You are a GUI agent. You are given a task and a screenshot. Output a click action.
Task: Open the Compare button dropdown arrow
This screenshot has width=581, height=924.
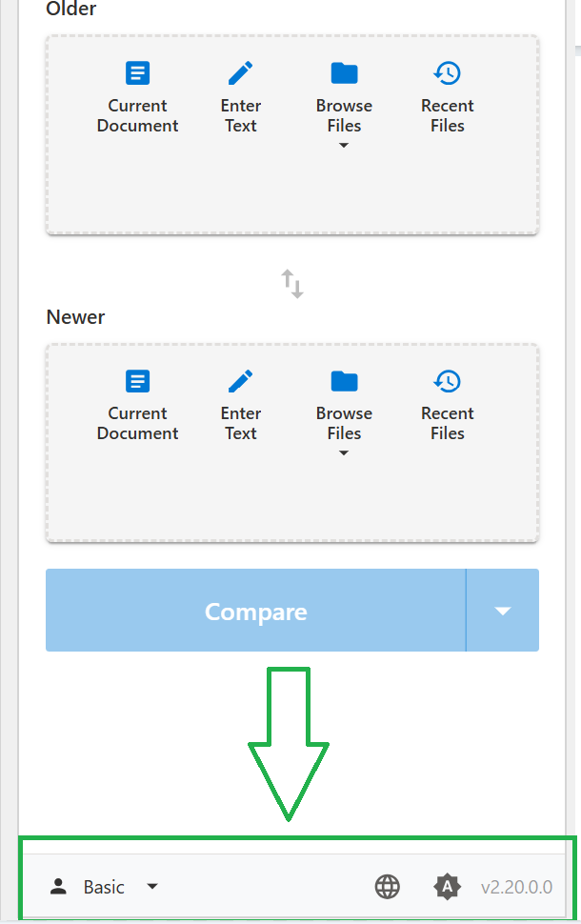click(502, 611)
